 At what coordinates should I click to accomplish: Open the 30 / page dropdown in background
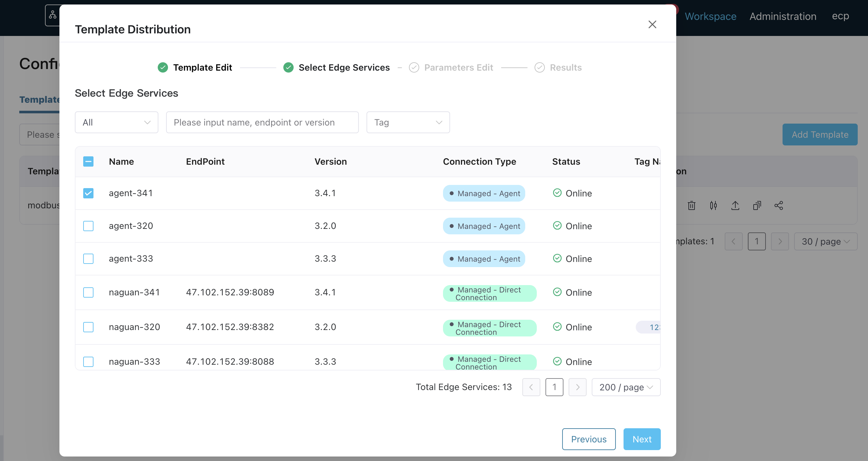click(826, 241)
